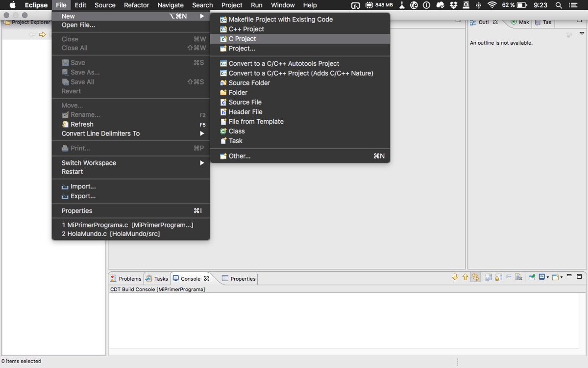588x368 pixels.
Task: Toggle the scroll lock icon in console
Action: coord(499,277)
